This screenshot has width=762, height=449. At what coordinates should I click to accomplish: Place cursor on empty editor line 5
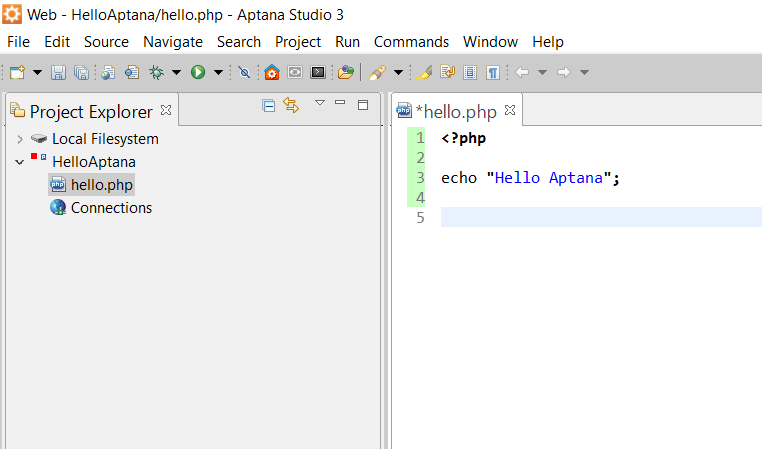601,217
